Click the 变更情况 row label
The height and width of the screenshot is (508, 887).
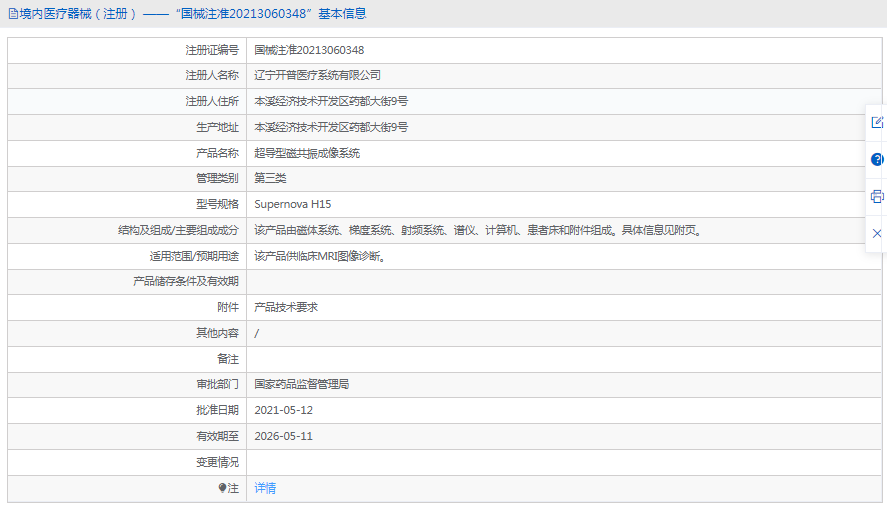(217, 462)
